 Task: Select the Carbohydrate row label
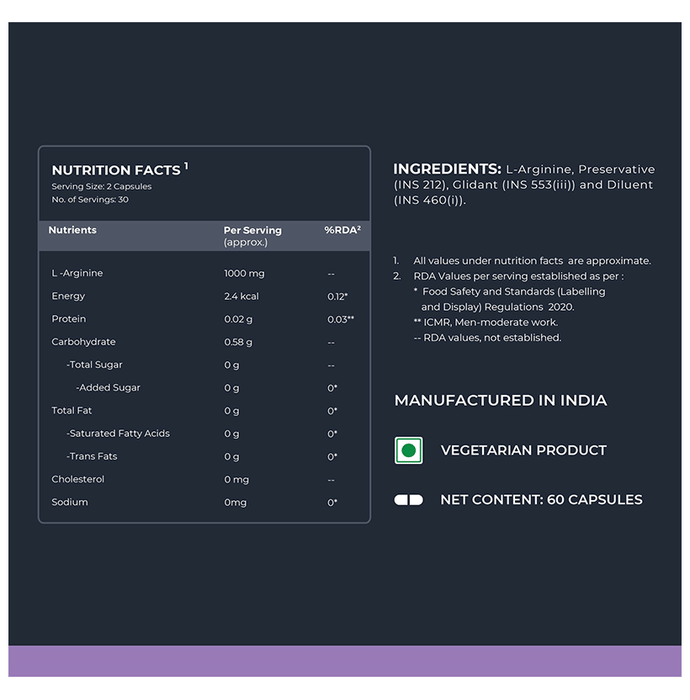[x=83, y=342]
